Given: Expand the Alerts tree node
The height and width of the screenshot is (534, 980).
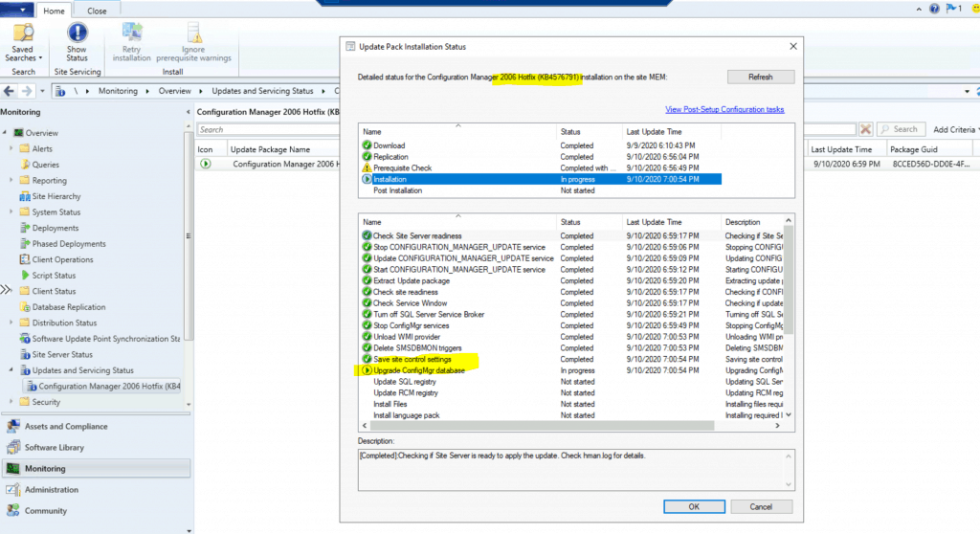Looking at the screenshot, I should (11, 149).
